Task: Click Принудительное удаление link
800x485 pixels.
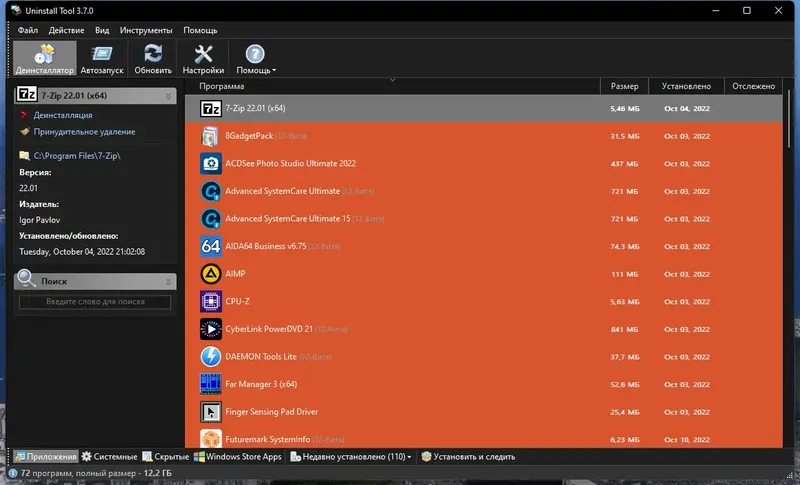Action: point(84,132)
